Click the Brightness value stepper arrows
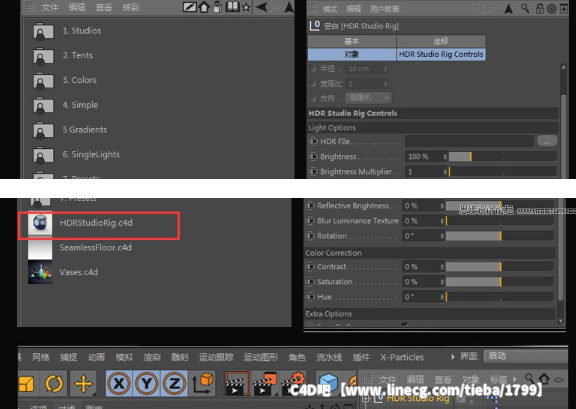Image resolution: width=576 pixels, height=409 pixels. [x=445, y=157]
